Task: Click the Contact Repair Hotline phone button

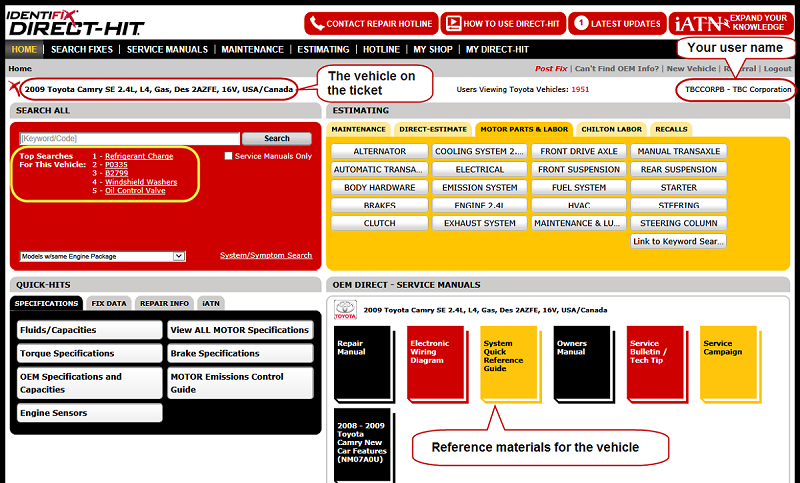Action: point(371,23)
